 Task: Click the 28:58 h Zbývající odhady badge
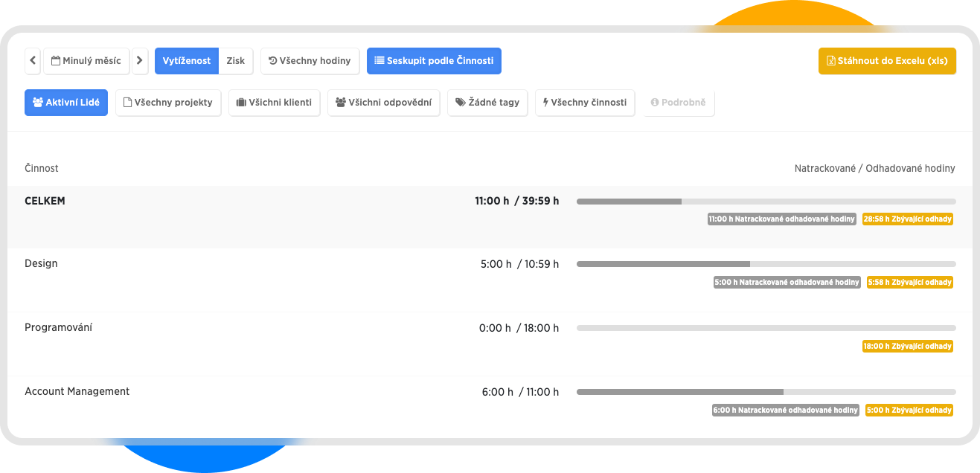point(907,219)
